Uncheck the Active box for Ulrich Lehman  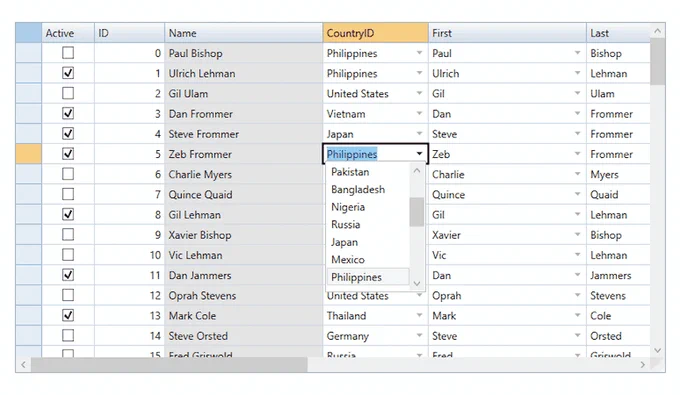tap(68, 73)
